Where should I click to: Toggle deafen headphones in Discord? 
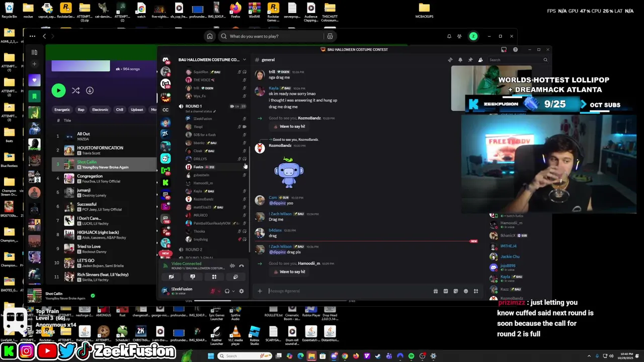(227, 291)
